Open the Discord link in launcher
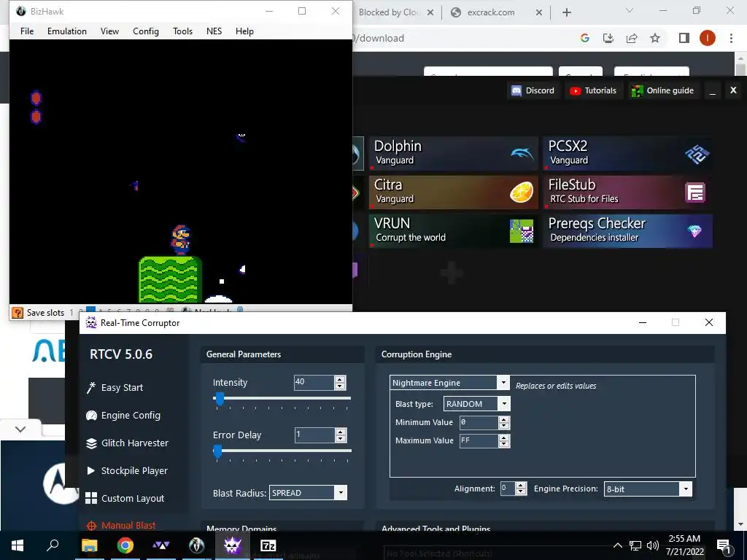 533,90
